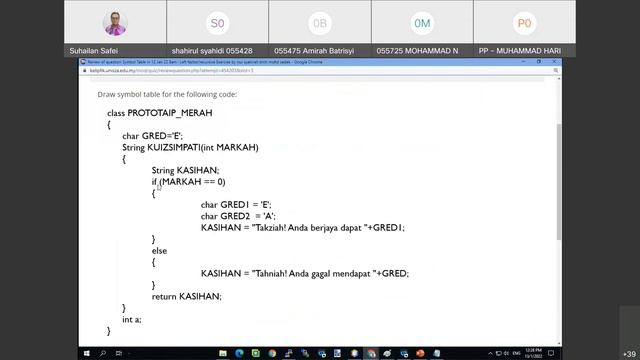Open the volume tray icon
The height and width of the screenshot is (360, 640).
507,353
